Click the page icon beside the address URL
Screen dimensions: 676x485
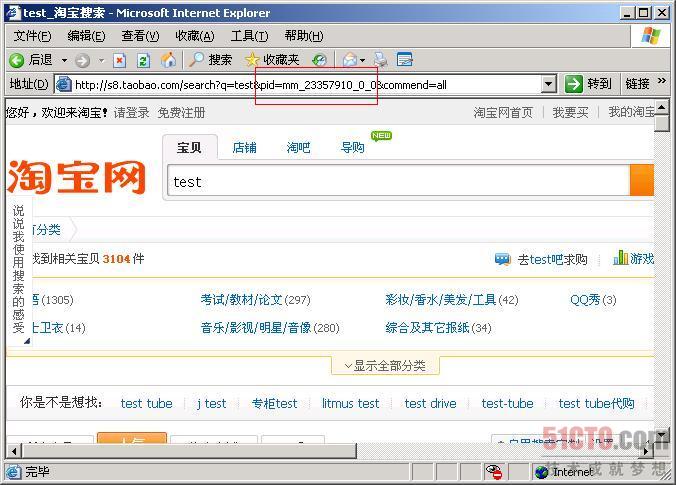[x=63, y=84]
